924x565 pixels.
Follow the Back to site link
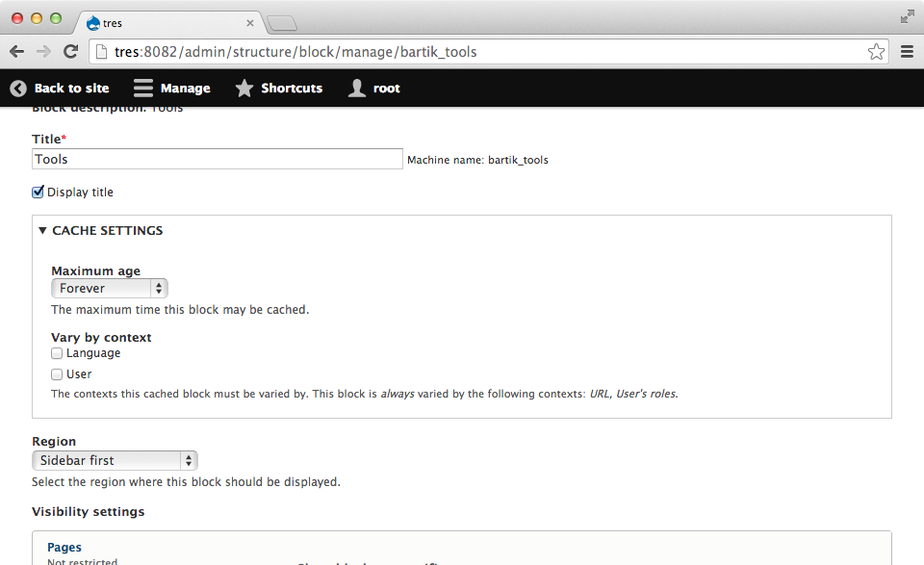[72, 88]
